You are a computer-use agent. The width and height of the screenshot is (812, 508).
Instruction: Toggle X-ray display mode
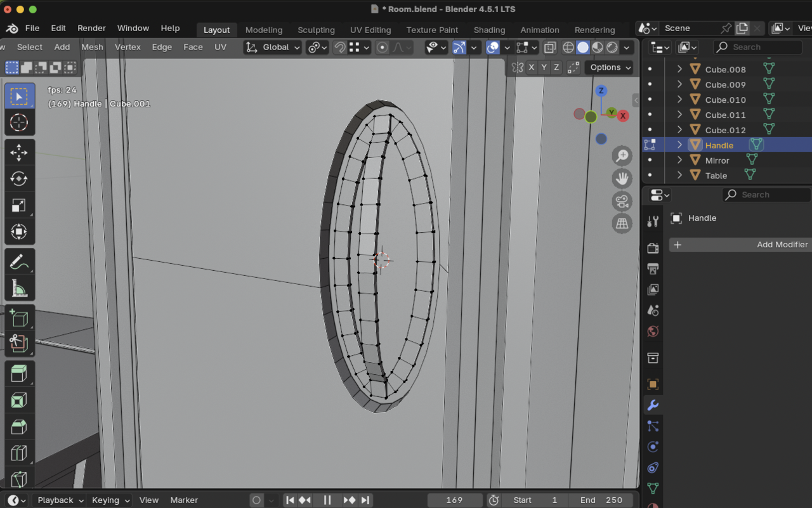(x=550, y=48)
